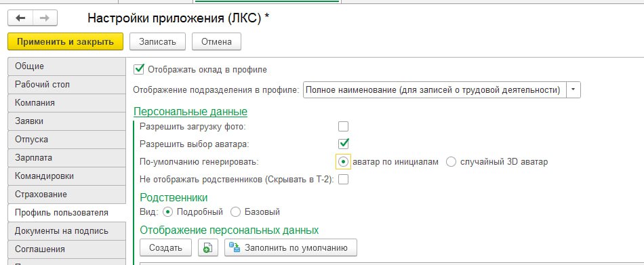Image resolution: width=644 pixels, height=265 pixels.
Task: Click the Полное наименование combo field
Action: [x=435, y=89]
